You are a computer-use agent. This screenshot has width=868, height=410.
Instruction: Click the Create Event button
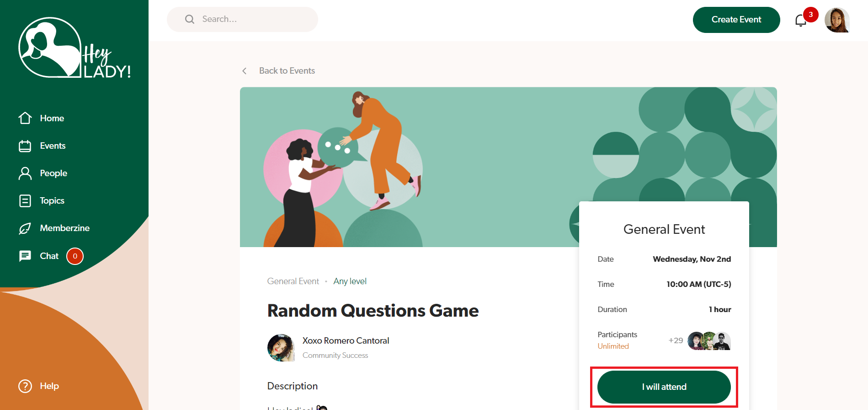pos(736,20)
